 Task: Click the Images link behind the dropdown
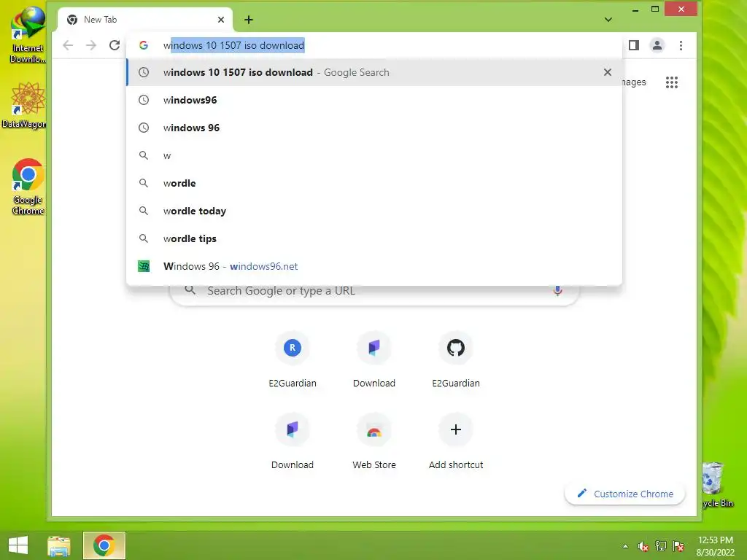point(634,82)
